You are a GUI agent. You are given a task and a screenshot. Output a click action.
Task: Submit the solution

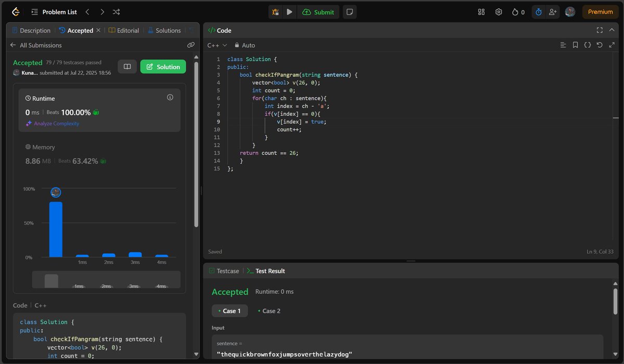pyautogui.click(x=318, y=12)
